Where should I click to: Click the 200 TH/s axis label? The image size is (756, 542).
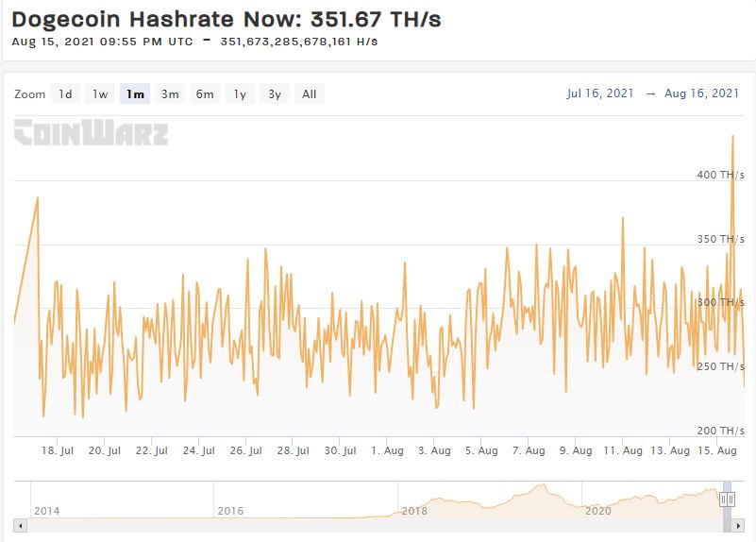pos(720,431)
